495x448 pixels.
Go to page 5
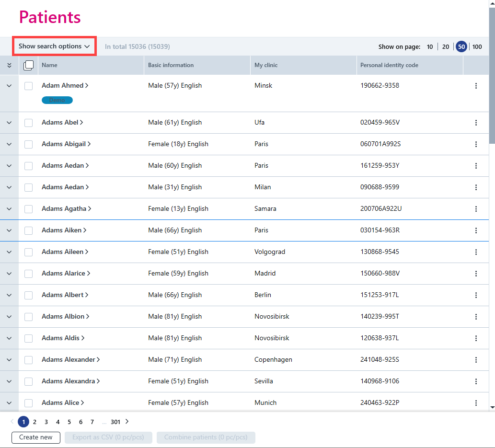pos(69,422)
